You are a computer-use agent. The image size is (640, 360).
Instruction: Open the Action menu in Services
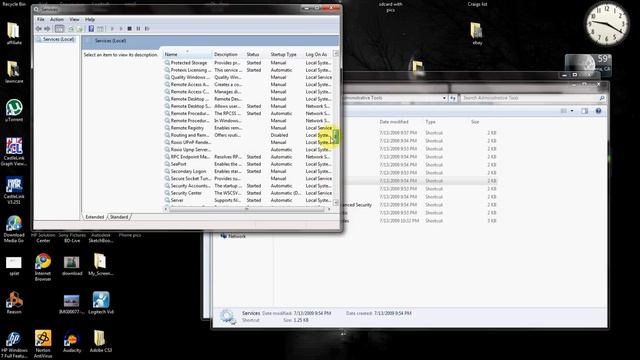[57, 19]
